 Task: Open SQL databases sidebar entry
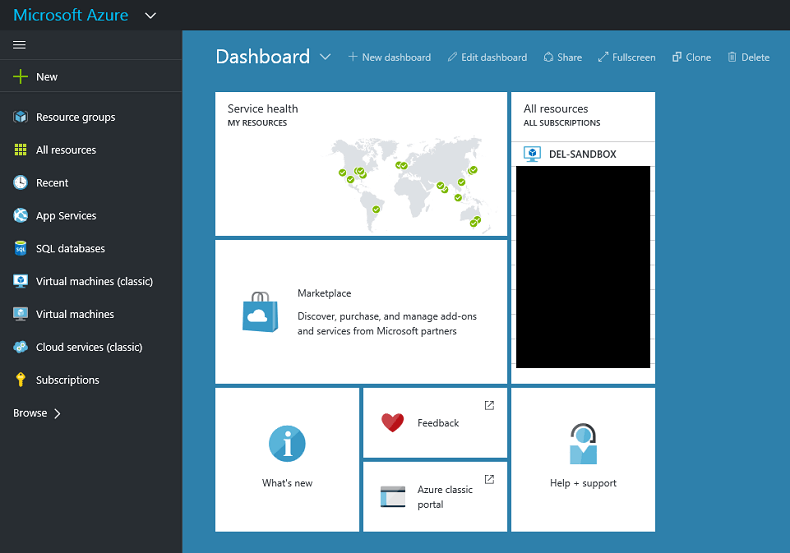pyautogui.click(x=71, y=248)
